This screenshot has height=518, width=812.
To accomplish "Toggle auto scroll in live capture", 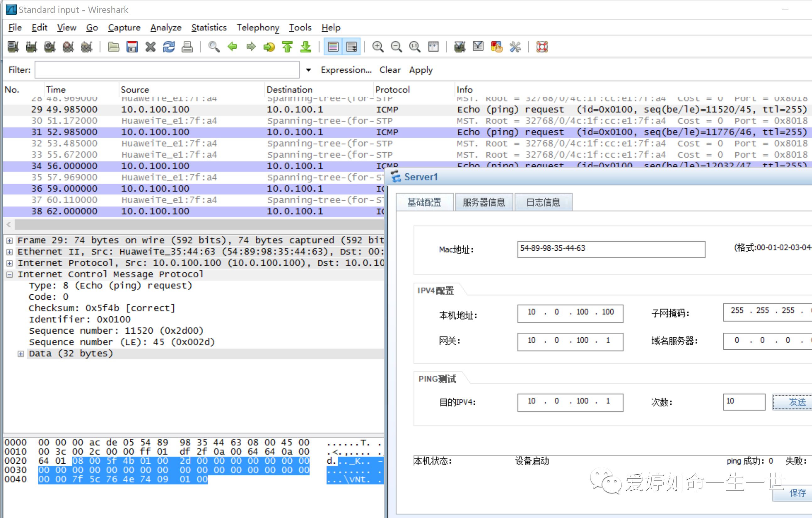I will click(x=352, y=46).
